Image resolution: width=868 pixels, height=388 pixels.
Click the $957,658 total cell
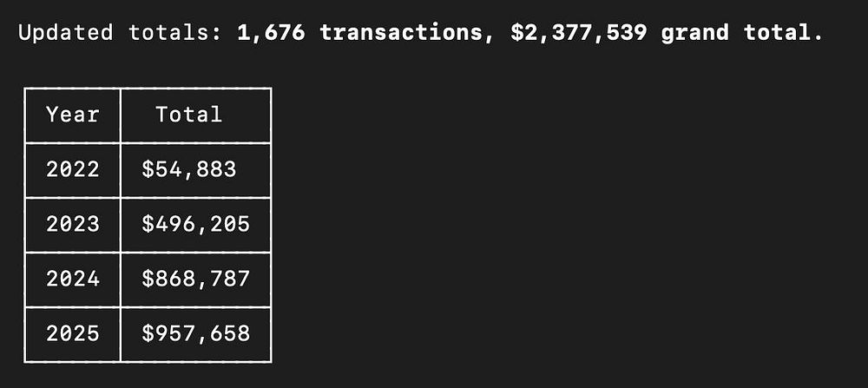point(195,334)
